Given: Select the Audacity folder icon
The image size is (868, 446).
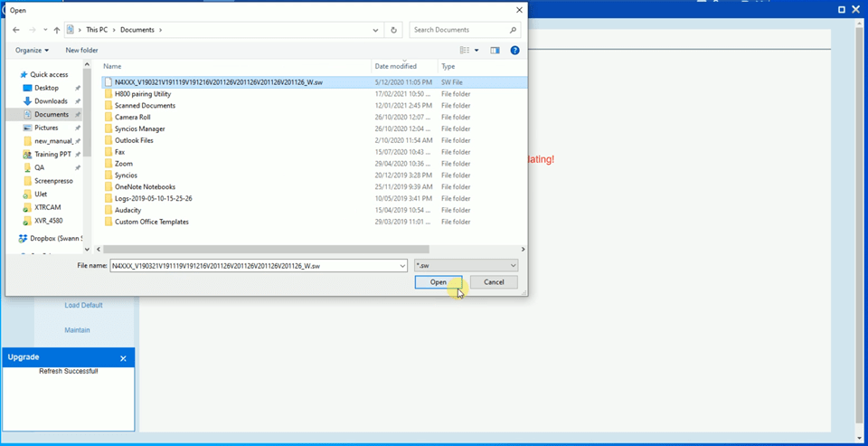Looking at the screenshot, I should tap(108, 210).
